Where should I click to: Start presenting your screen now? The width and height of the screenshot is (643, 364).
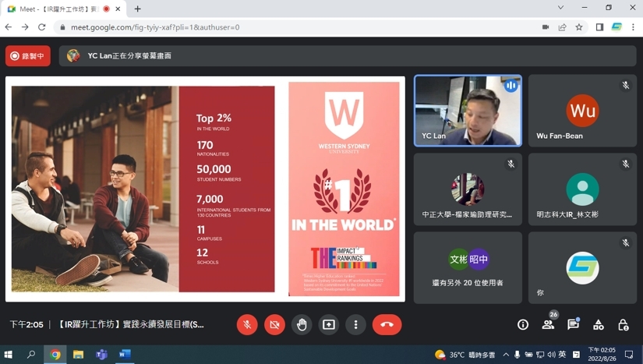[328, 325]
